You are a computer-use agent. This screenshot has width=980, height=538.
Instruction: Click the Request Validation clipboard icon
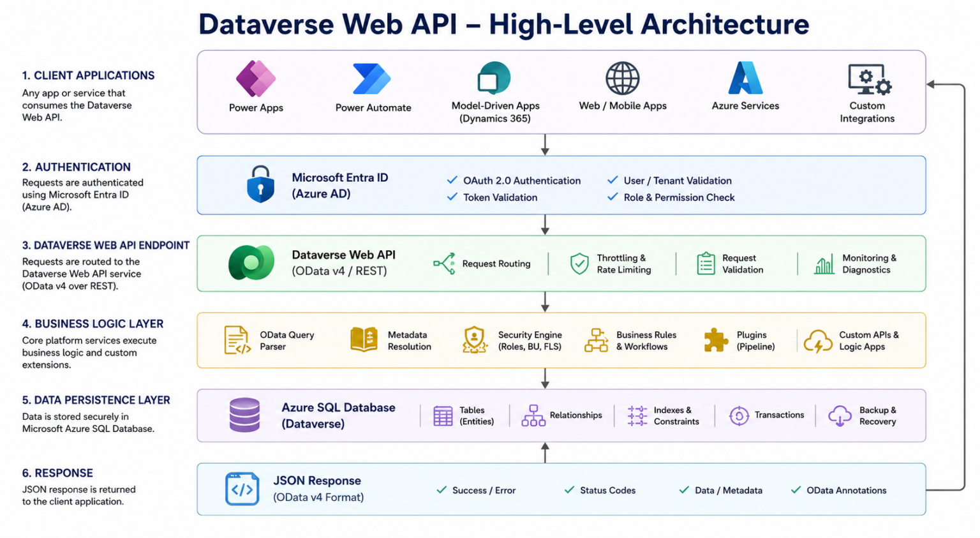(x=706, y=264)
